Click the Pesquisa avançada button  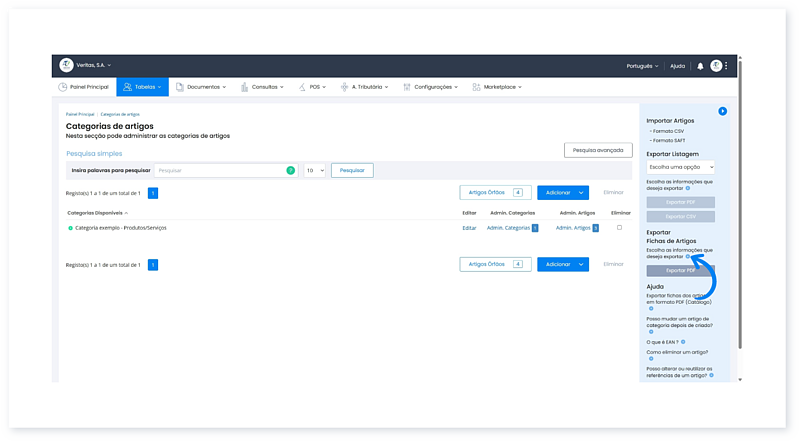click(x=598, y=150)
